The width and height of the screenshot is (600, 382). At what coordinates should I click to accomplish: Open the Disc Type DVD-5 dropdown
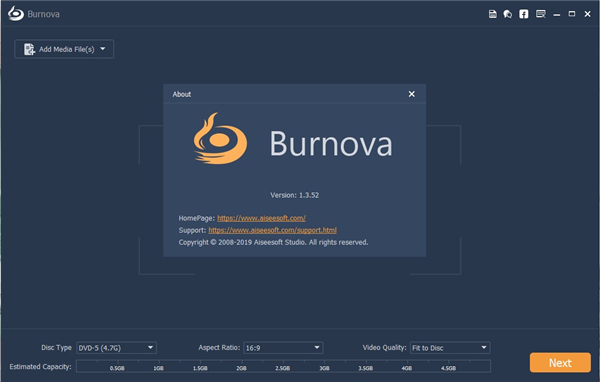coord(116,348)
